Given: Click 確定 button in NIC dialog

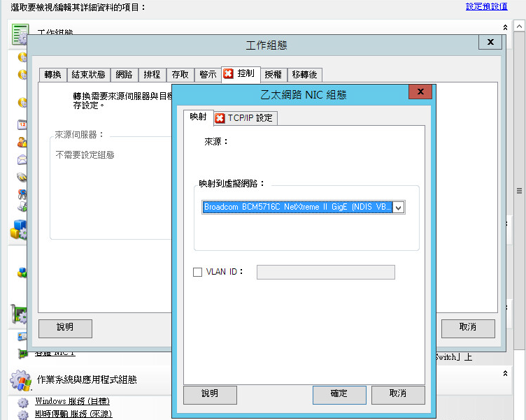Looking at the screenshot, I should (339, 394).
